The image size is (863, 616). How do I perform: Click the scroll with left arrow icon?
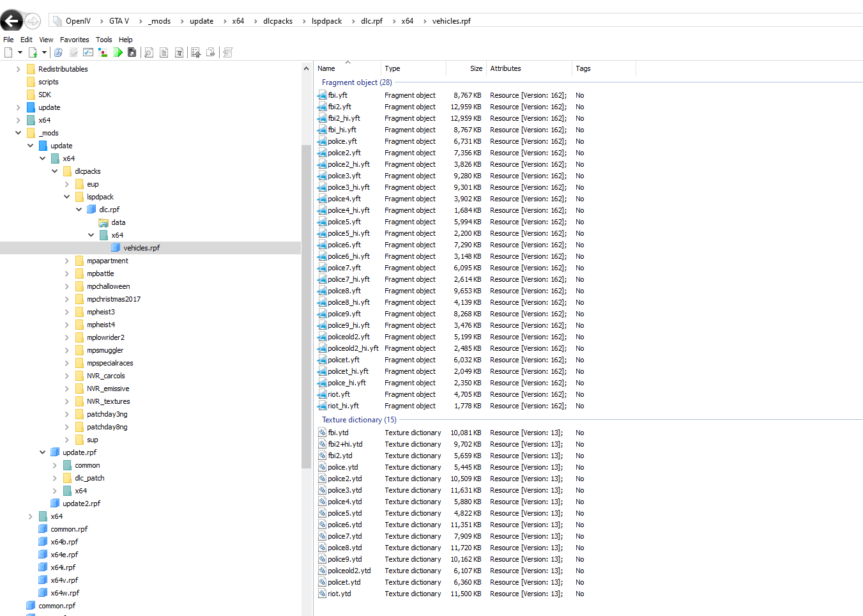[227, 52]
